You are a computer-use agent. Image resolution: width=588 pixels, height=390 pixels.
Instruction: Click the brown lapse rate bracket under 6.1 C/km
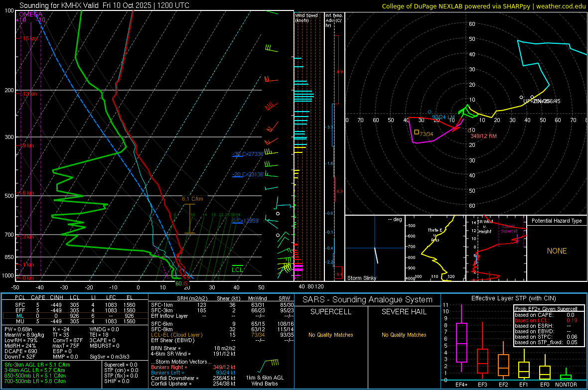point(190,219)
